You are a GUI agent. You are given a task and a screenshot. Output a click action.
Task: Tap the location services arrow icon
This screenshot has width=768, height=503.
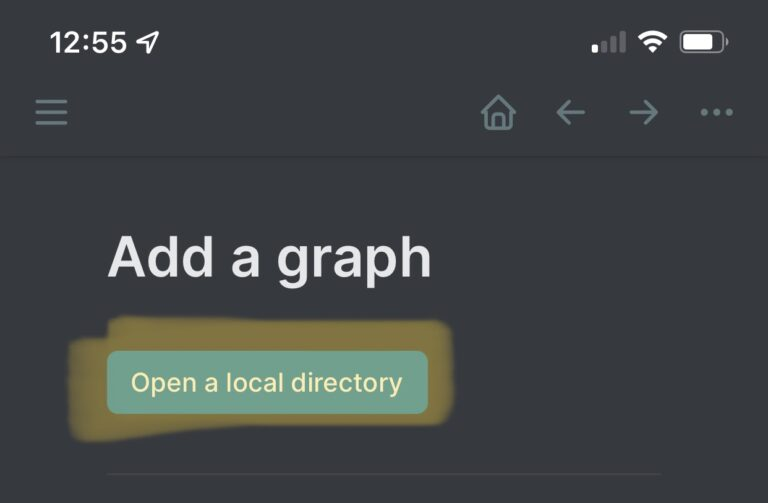point(147,42)
